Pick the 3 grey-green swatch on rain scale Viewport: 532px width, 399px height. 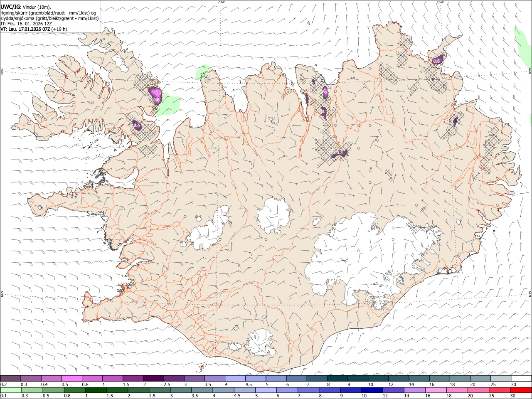point(181,390)
